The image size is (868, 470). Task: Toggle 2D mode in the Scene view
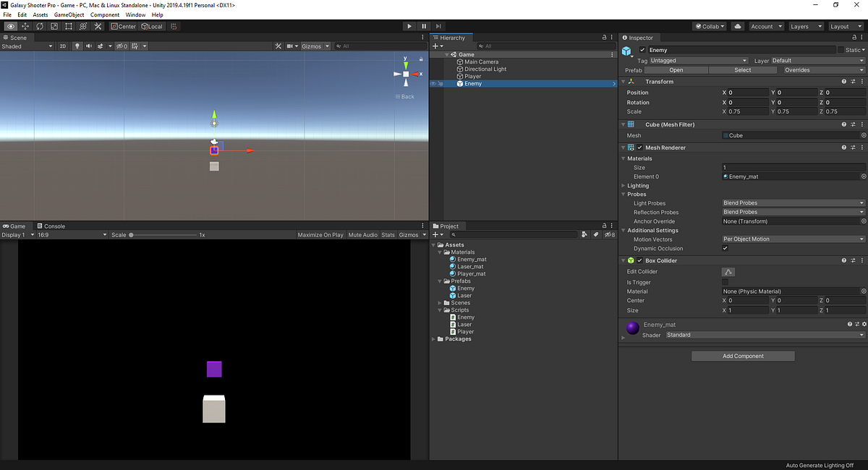(62, 46)
